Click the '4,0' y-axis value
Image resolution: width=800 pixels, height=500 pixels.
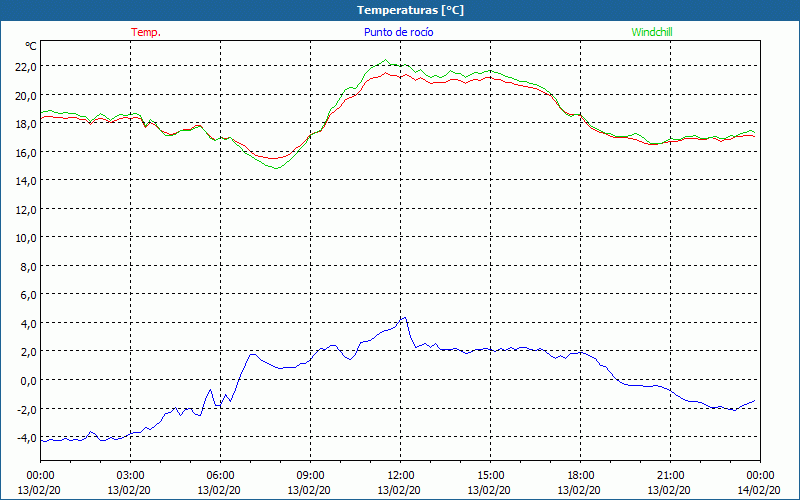(29, 323)
